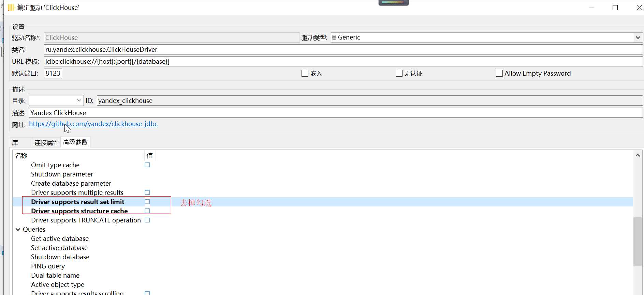This screenshot has width=644, height=295.
Task: Select Driver supports TRUNCATE operation label
Action: (x=86, y=220)
